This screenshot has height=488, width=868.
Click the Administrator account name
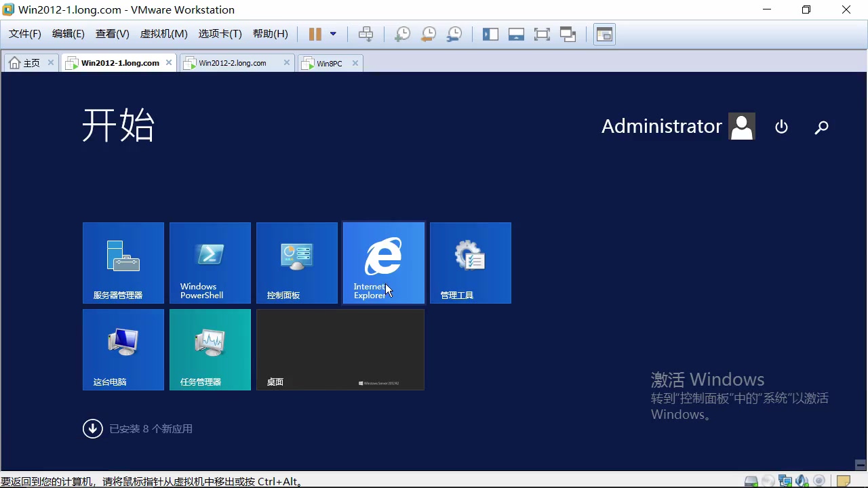pyautogui.click(x=662, y=126)
